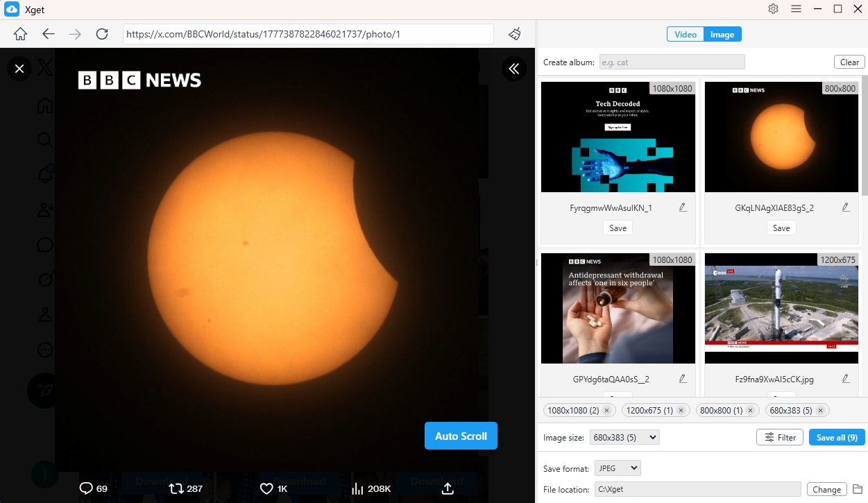Click the main eclipse photo
Screen dimensions: 868x503
pos(267,259)
